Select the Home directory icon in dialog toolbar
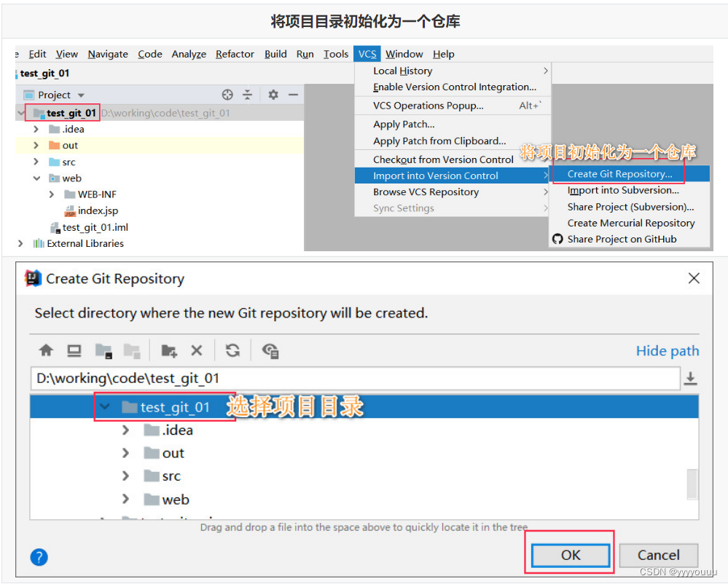This screenshot has width=728, height=584. point(46,350)
